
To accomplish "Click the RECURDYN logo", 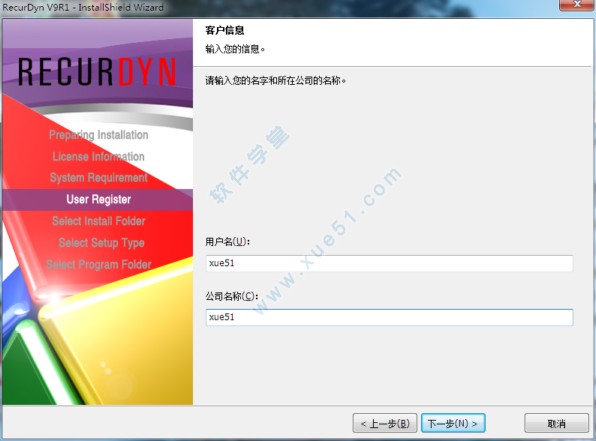I will 97,71.
